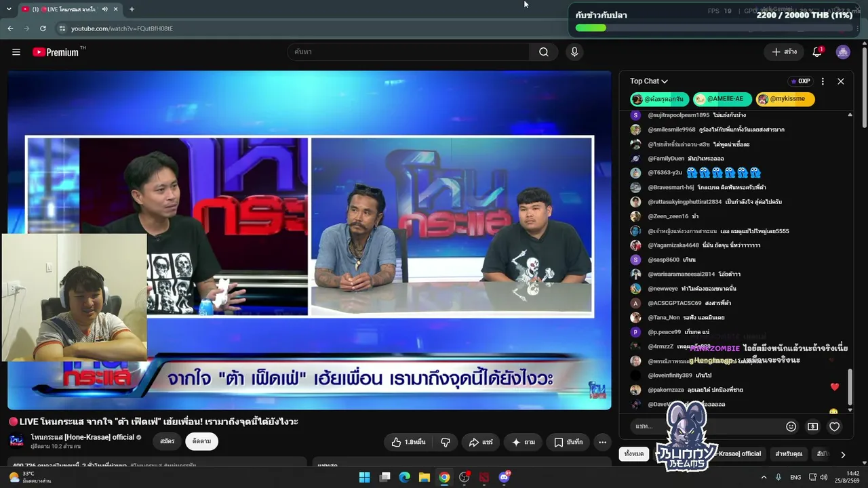
Task: Click the ติดตาม subscribed button
Action: tap(201, 441)
